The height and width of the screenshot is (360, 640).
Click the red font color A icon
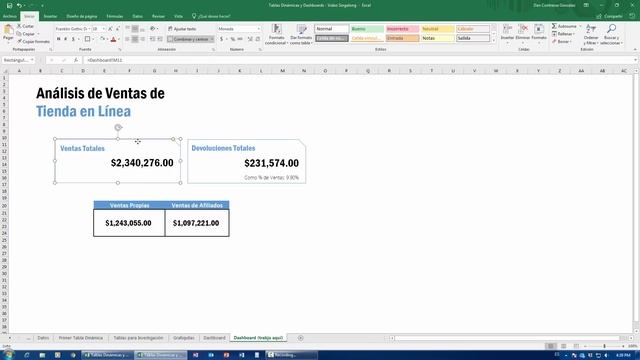click(x=113, y=39)
